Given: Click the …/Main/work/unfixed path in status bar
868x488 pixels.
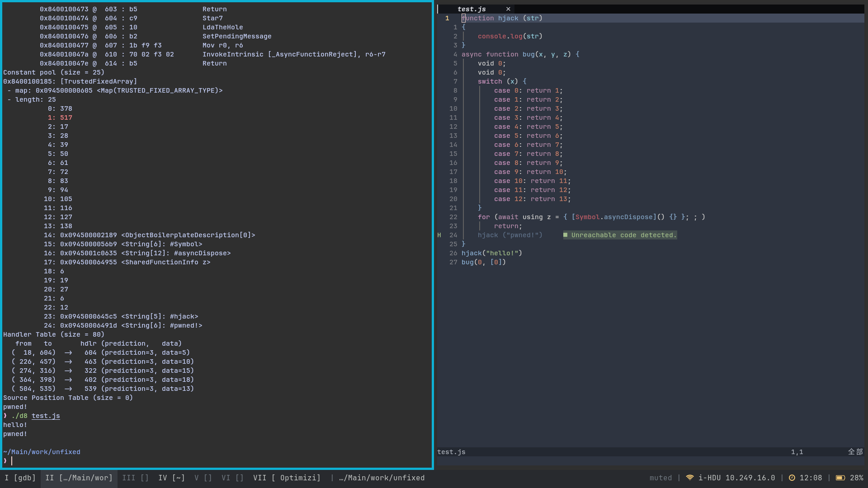Looking at the screenshot, I should pyautogui.click(x=382, y=478).
